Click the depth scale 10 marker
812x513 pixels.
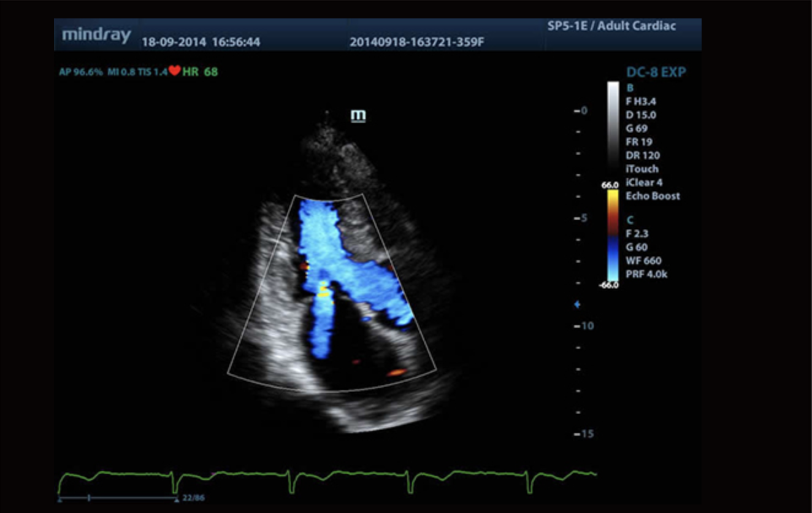[583, 326]
